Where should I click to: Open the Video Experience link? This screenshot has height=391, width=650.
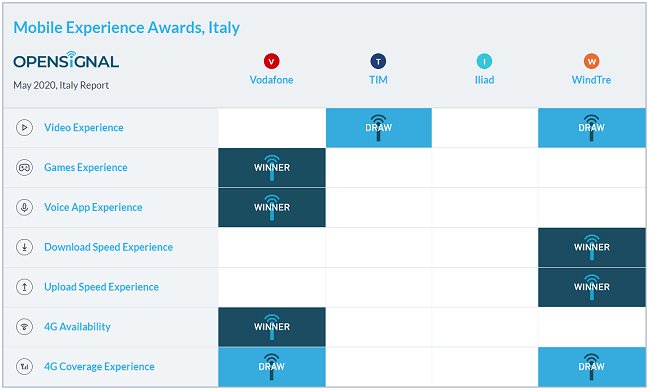point(84,128)
